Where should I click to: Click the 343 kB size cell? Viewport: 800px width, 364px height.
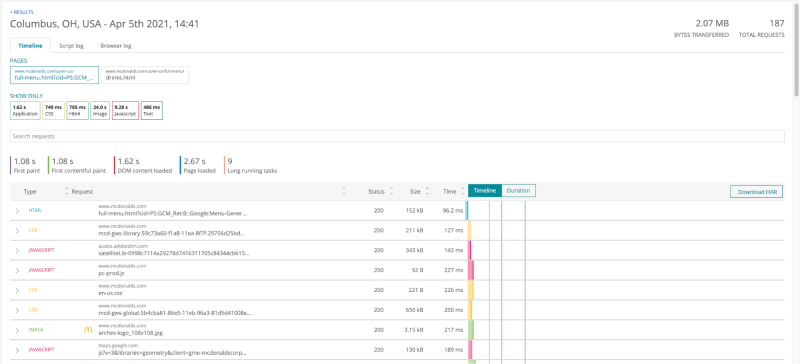[415, 250]
